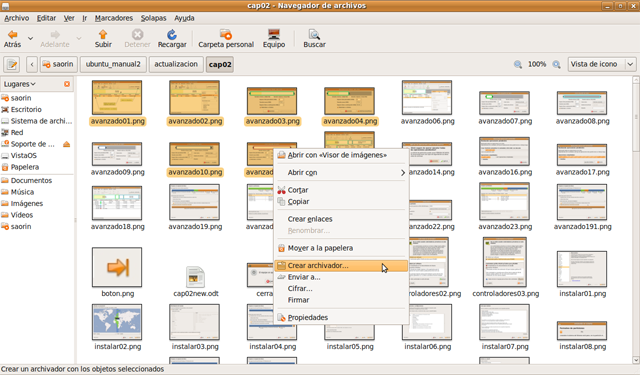Click the Recargar reload icon
This screenshot has width=640, height=375.
(172, 35)
